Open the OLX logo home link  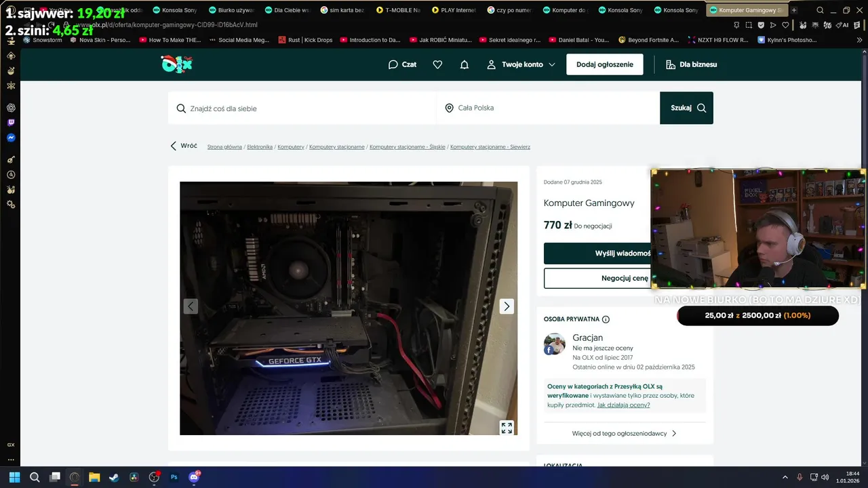tap(176, 64)
